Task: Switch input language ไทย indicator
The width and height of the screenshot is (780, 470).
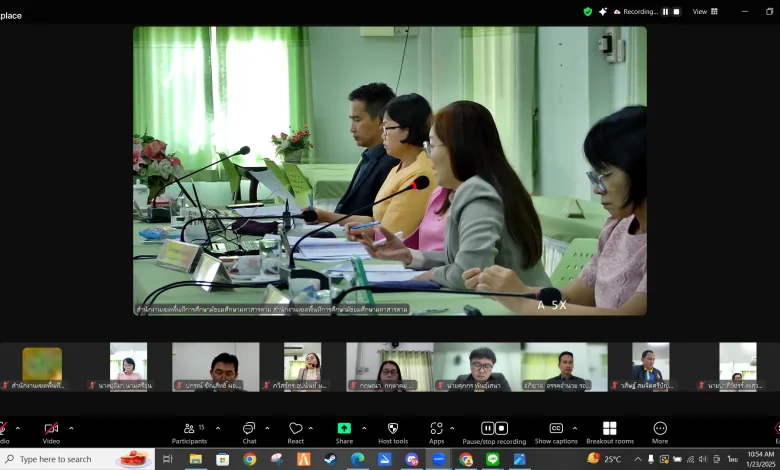Action: (732, 459)
